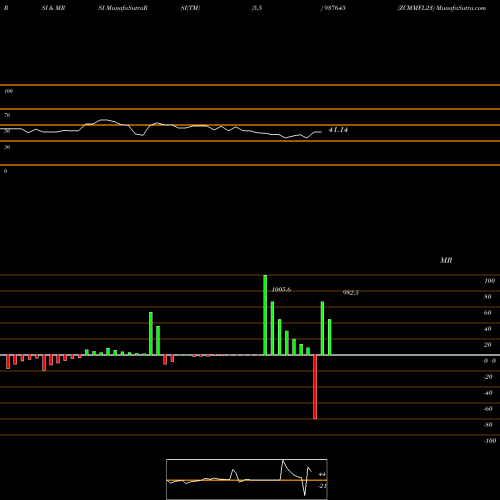500x500 pixels.
Task: Click the RSI value label 41.14
Action: tap(338, 130)
